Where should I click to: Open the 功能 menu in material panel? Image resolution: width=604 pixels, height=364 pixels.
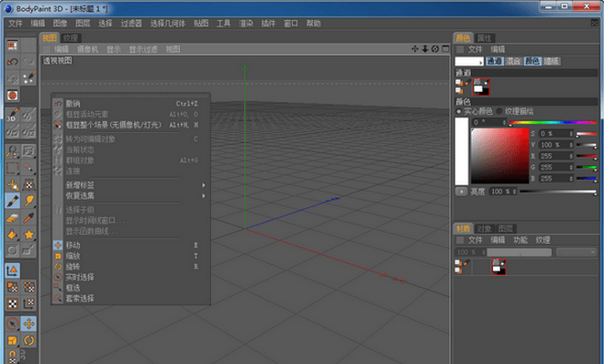coord(520,240)
